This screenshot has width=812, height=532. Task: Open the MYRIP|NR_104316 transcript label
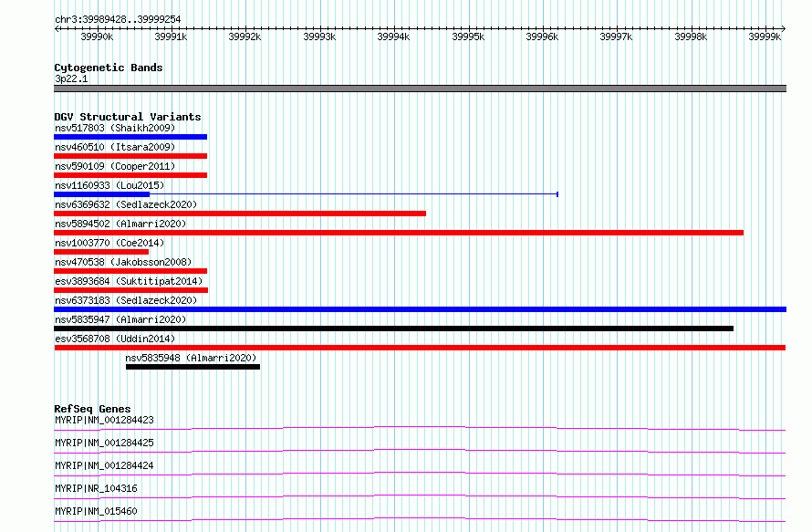pos(96,488)
